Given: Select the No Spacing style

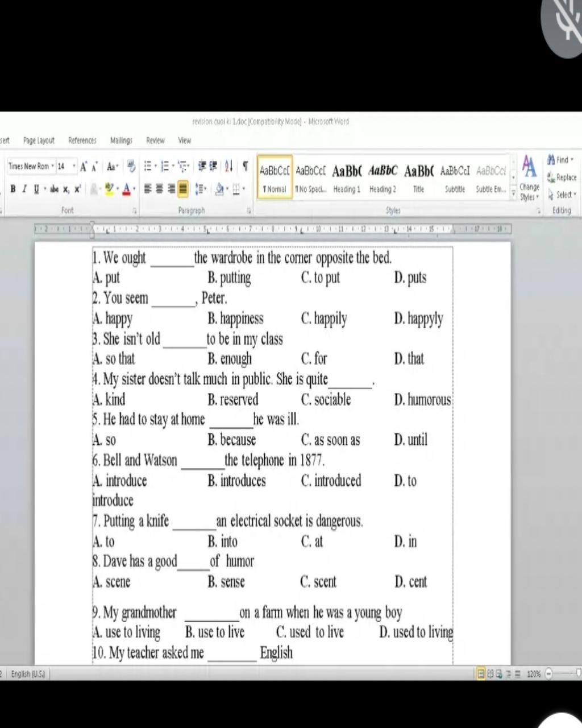Looking at the screenshot, I should point(311,177).
